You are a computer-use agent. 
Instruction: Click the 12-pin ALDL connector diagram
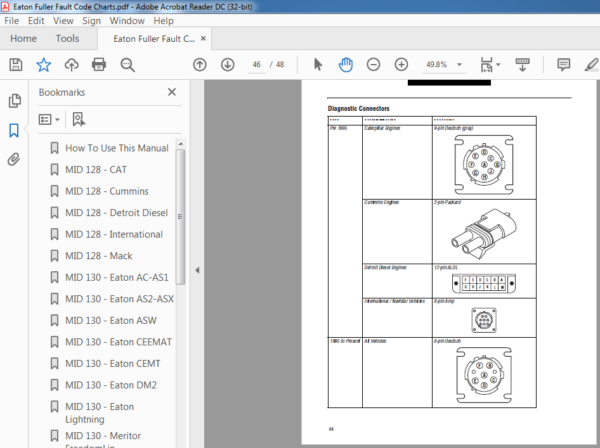(x=484, y=283)
